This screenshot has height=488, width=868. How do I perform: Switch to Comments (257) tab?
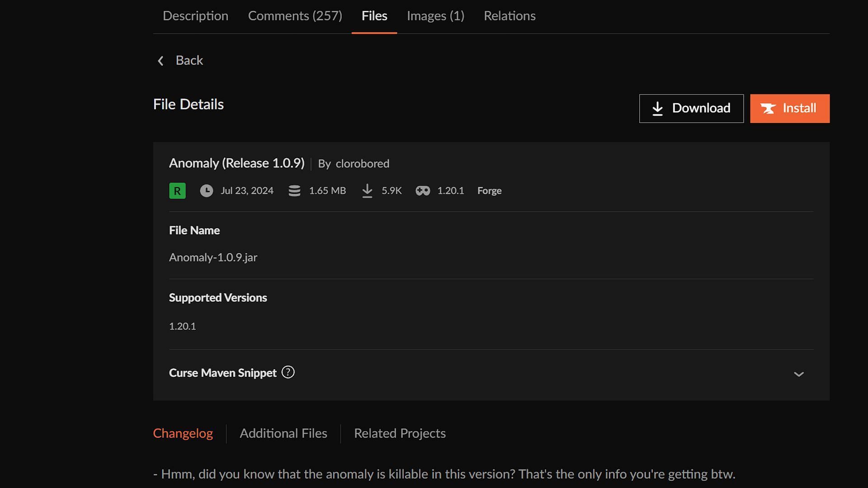[295, 16]
